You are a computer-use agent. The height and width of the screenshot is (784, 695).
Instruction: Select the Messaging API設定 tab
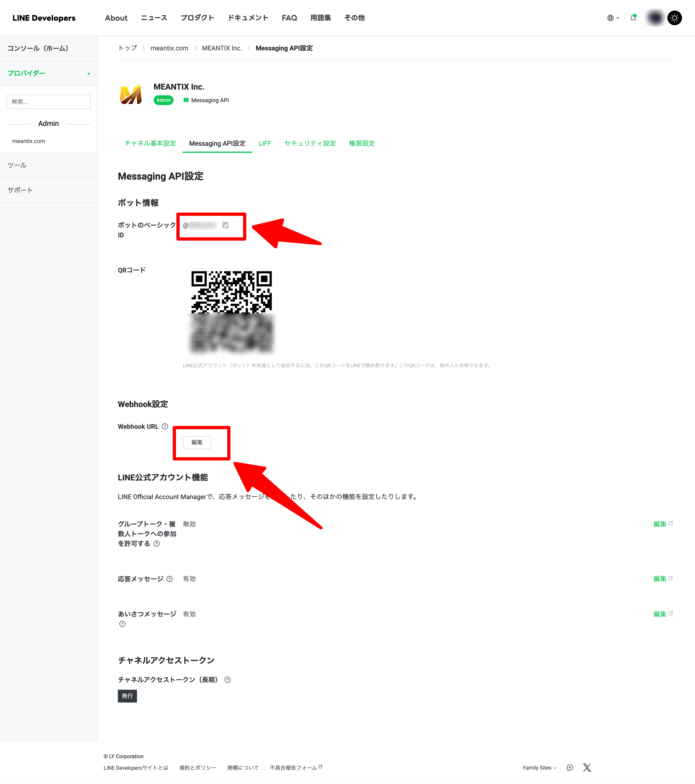[217, 143]
